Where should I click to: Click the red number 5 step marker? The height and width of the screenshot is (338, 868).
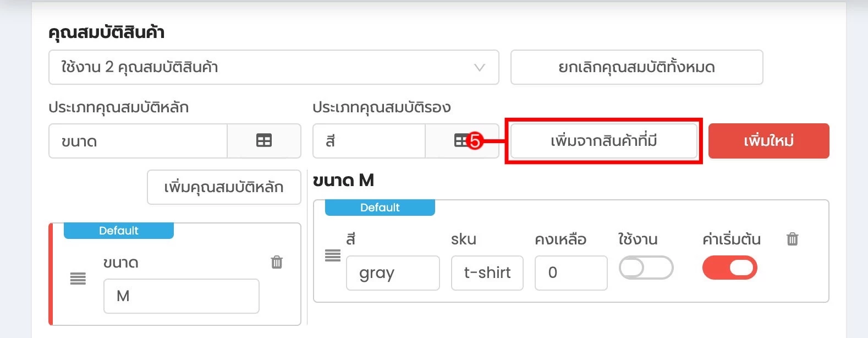tap(474, 141)
